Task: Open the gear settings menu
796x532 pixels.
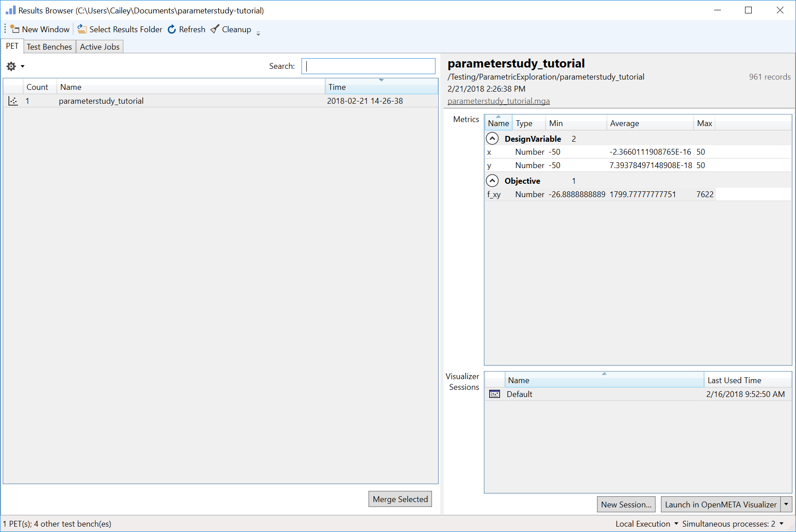Action: coord(11,66)
